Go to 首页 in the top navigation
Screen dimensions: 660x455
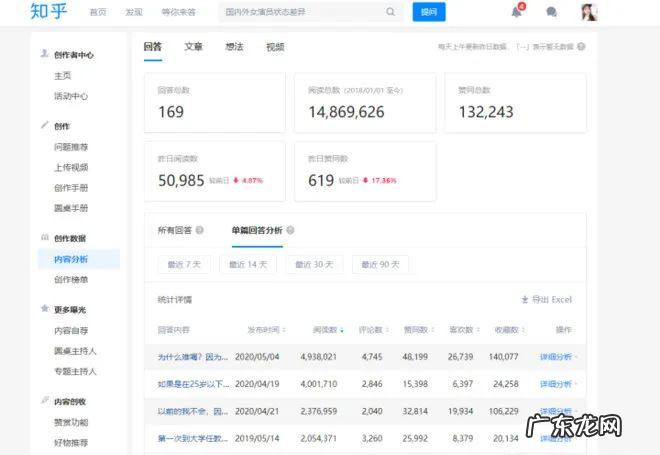(x=98, y=12)
